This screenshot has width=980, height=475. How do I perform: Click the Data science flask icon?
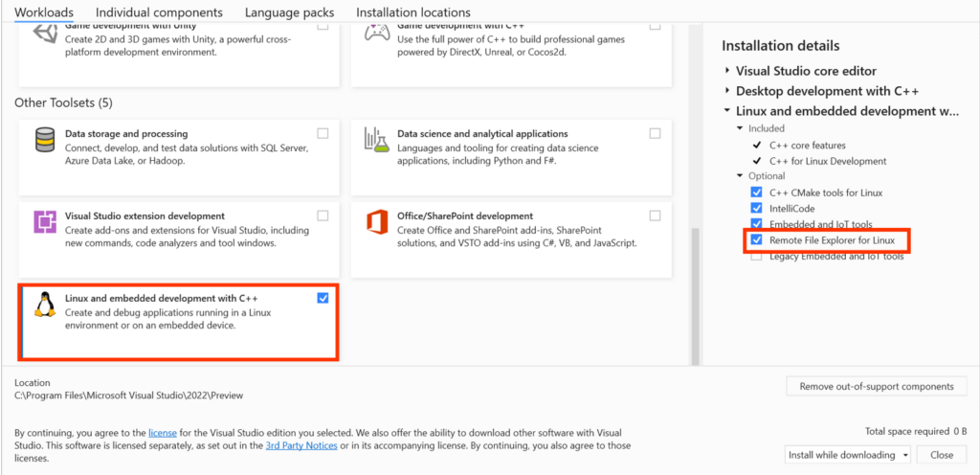coord(376,140)
